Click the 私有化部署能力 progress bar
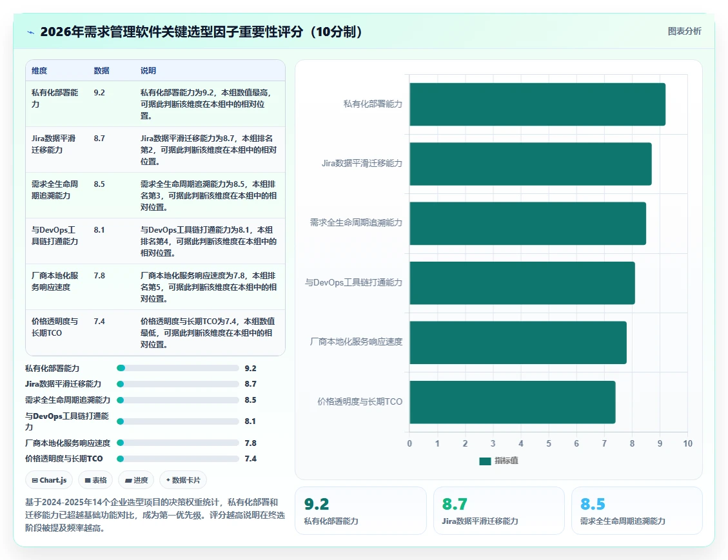This screenshot has width=728, height=560. (178, 368)
